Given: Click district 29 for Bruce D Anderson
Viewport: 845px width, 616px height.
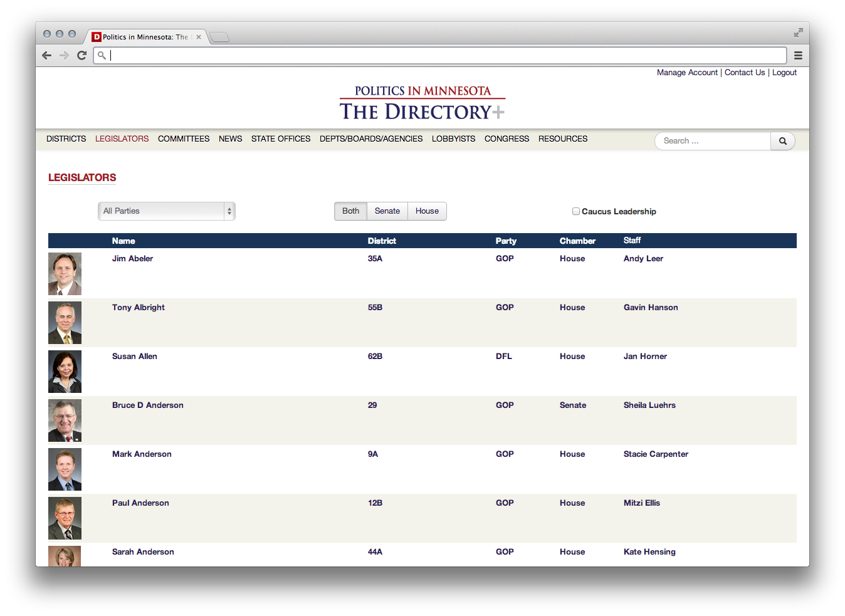Looking at the screenshot, I should click(x=372, y=405).
